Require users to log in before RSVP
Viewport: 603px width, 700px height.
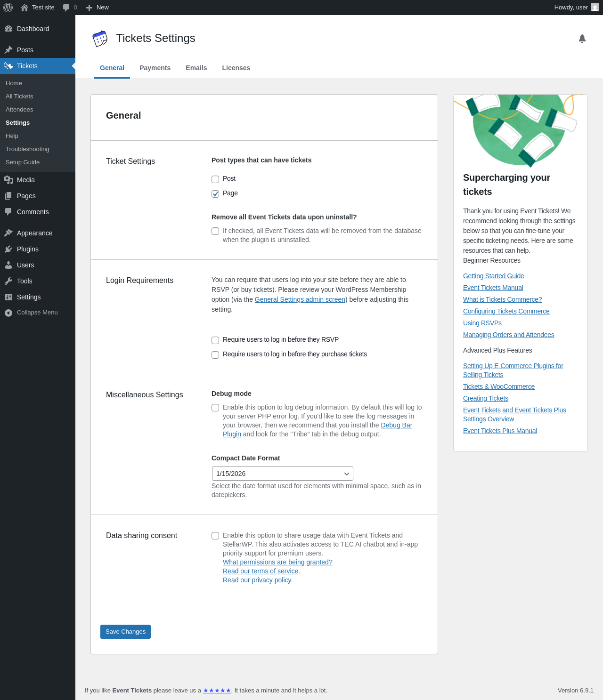point(215,340)
